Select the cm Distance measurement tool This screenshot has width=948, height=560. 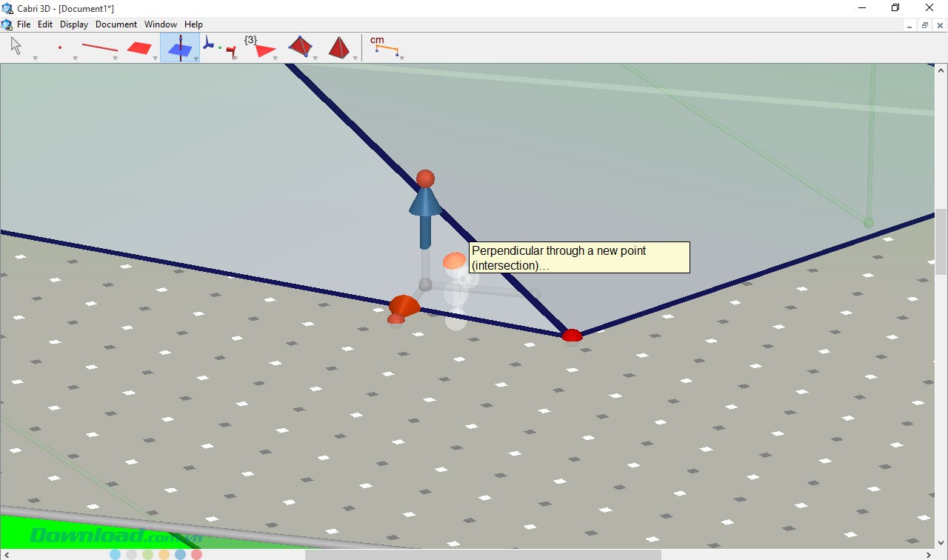click(384, 47)
